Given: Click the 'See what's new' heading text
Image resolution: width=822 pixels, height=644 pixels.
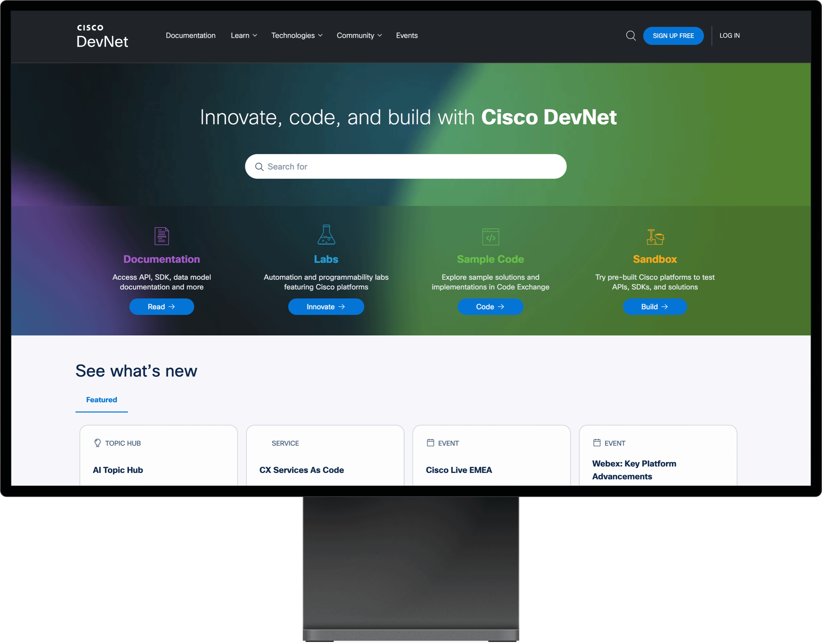Looking at the screenshot, I should (136, 371).
